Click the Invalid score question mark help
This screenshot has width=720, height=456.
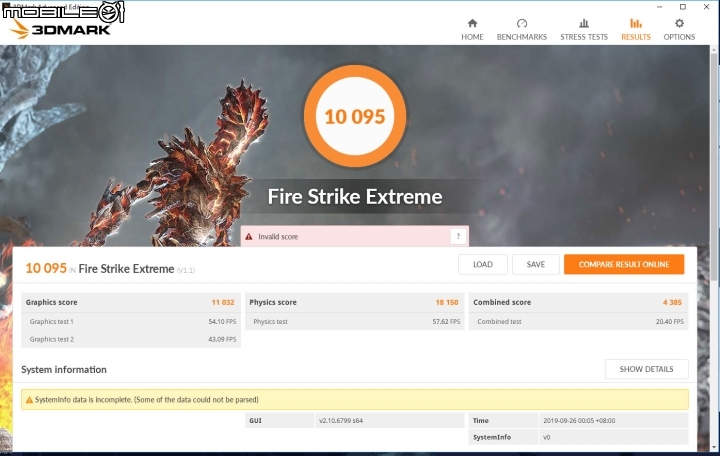(458, 236)
